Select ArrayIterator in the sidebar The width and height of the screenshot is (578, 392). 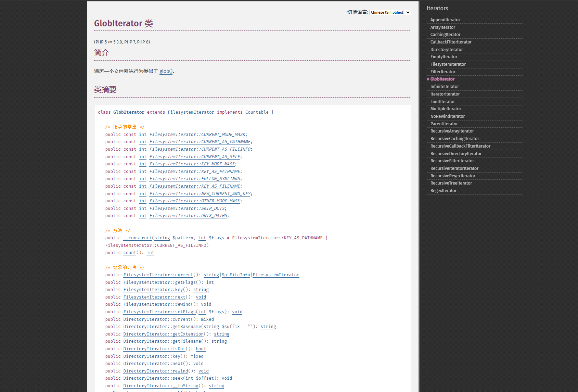pyautogui.click(x=442, y=27)
